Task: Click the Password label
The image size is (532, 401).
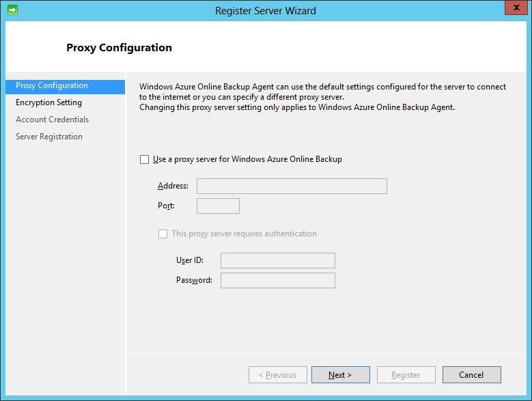Action: pos(194,280)
